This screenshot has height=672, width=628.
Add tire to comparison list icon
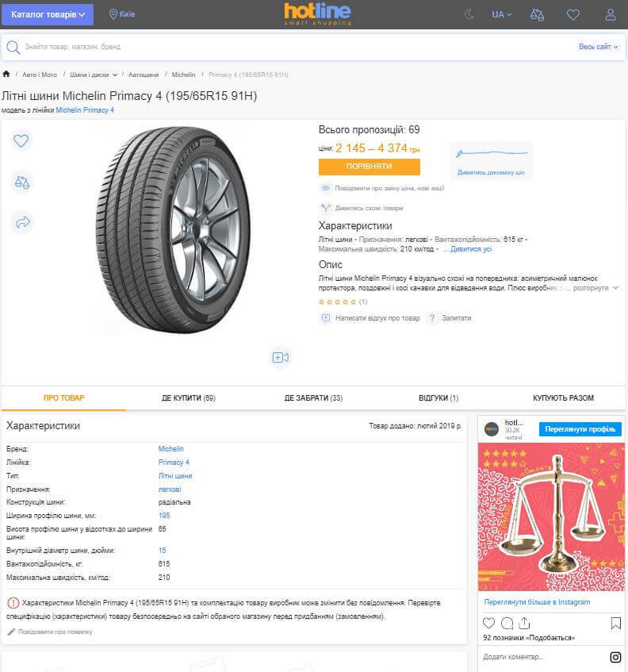tap(21, 182)
